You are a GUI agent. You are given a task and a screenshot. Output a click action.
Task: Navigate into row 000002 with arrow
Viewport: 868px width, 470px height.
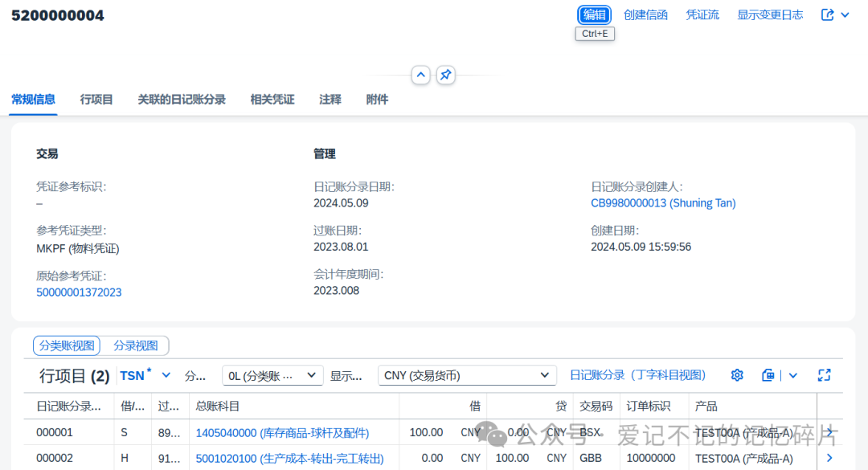(829, 458)
